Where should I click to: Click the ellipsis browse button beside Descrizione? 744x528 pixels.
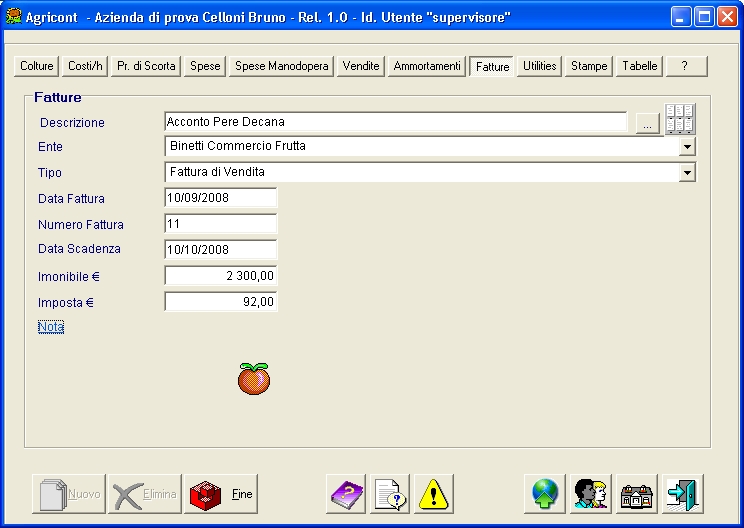point(646,123)
